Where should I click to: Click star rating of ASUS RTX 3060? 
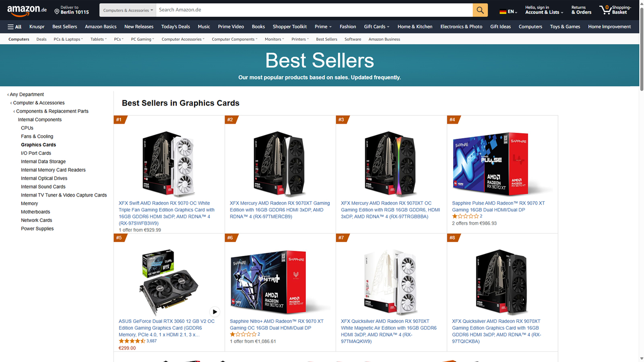tap(132, 341)
